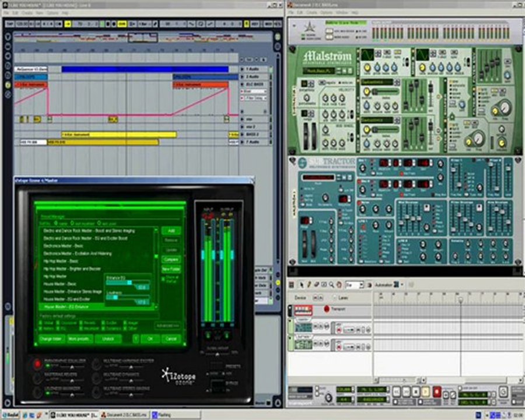Toggle the Paragraphic Equalizer red power button
The width and height of the screenshot is (525, 420).
[x=37, y=363]
